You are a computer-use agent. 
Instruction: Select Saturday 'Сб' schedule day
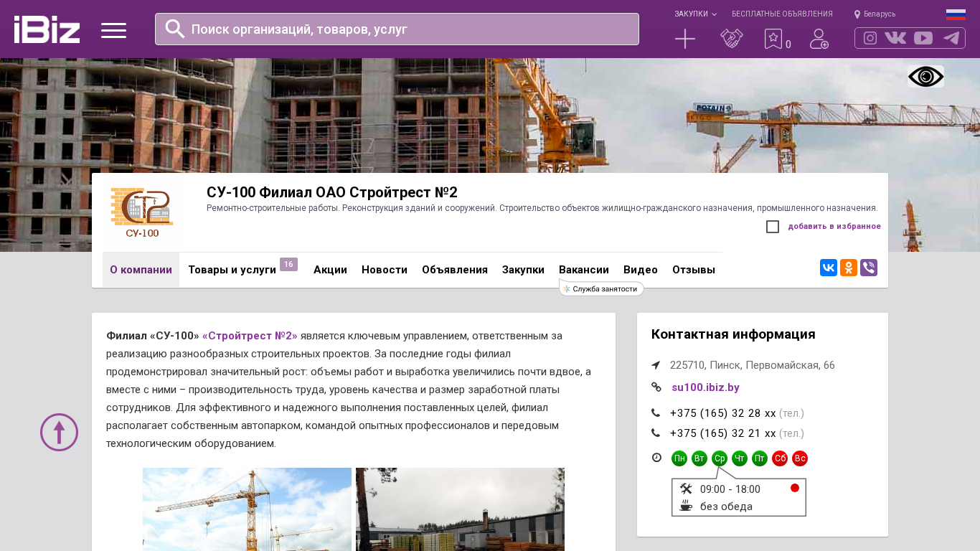click(x=780, y=458)
